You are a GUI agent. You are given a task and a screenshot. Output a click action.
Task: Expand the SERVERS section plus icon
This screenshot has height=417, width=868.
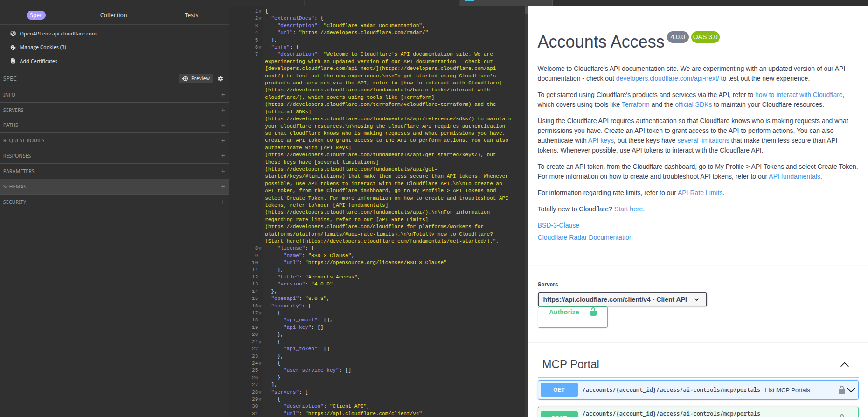pyautogui.click(x=223, y=110)
